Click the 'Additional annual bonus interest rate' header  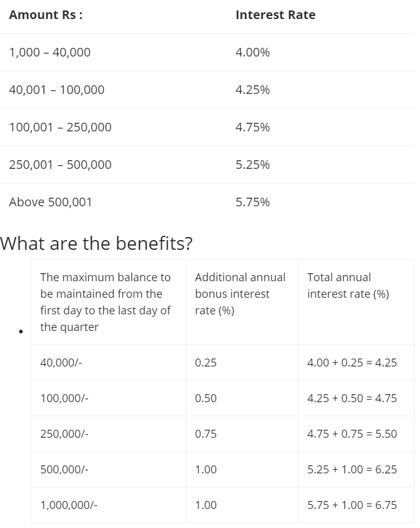(240, 293)
